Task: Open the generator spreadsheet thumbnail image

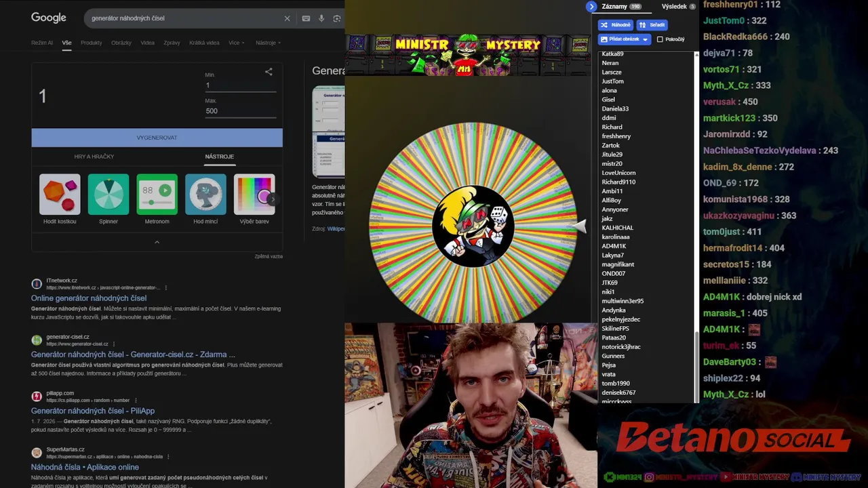Action: [x=328, y=131]
